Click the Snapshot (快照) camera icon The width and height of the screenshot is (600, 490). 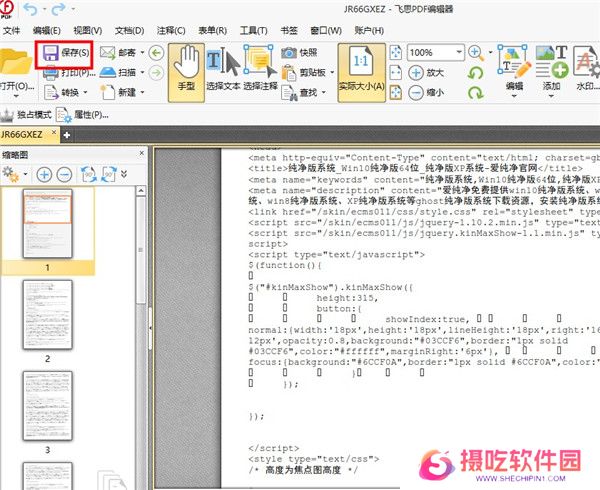point(289,53)
